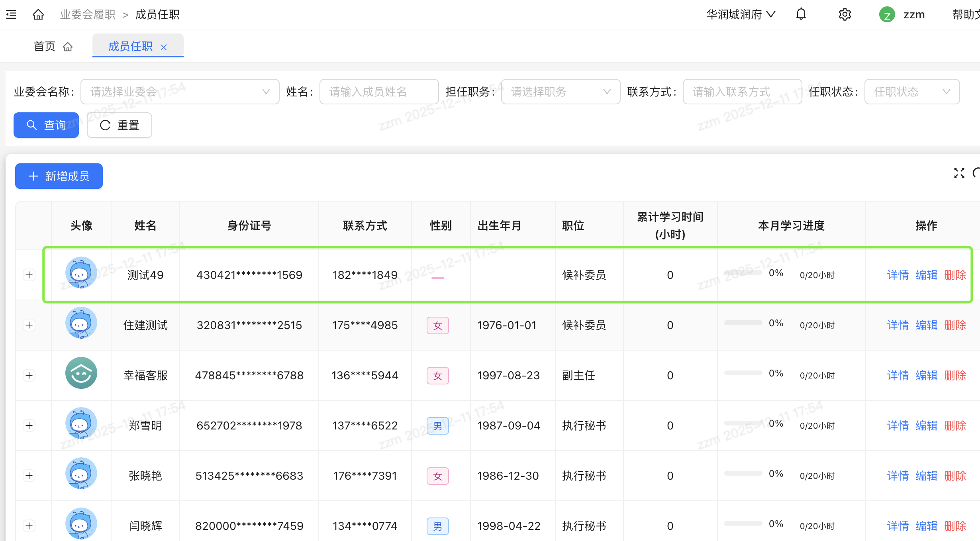Go to home via house icon

tap(38, 15)
